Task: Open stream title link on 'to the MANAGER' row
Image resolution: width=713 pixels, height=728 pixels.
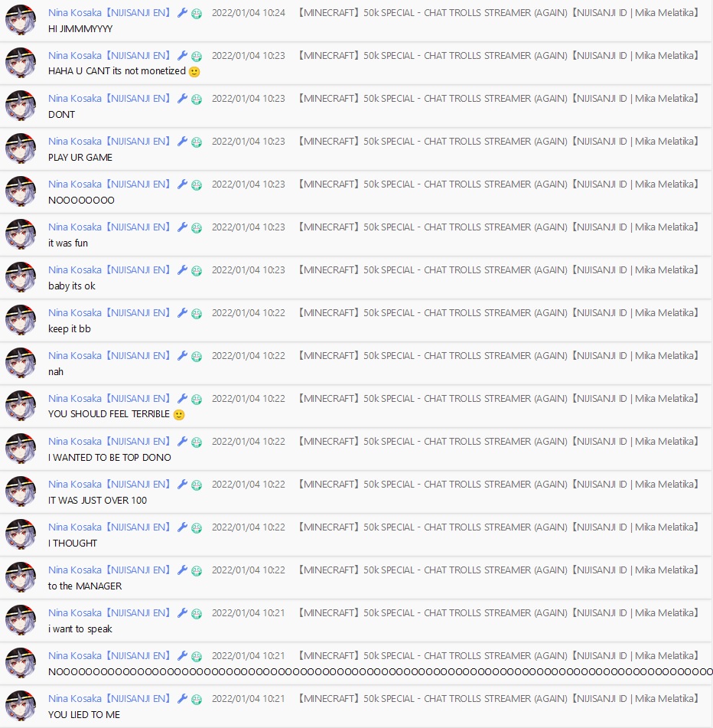Action: pos(498,570)
